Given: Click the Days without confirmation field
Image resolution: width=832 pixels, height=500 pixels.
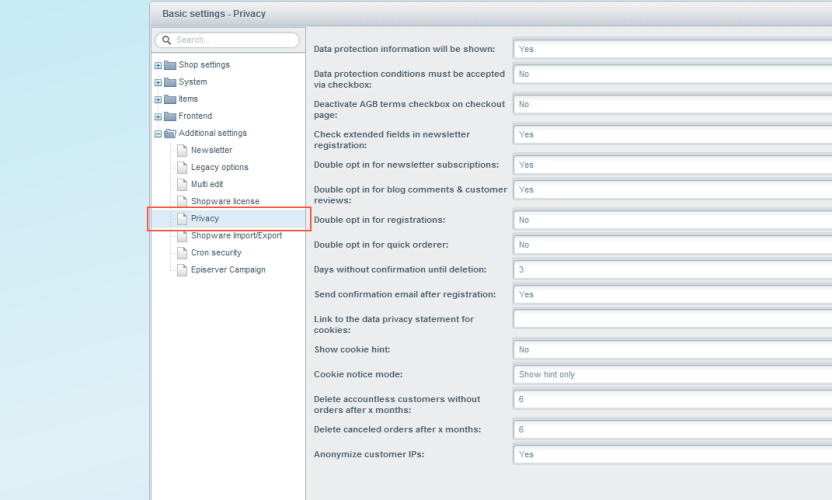Looking at the screenshot, I should 672,269.
